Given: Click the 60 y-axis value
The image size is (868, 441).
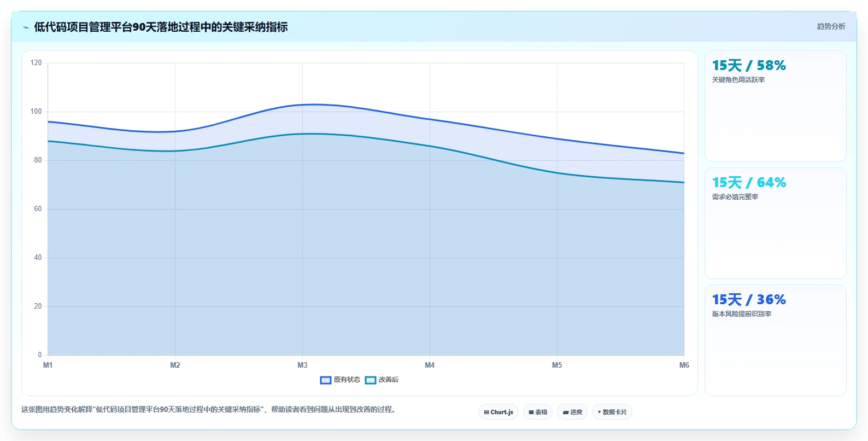Looking at the screenshot, I should coord(38,209).
